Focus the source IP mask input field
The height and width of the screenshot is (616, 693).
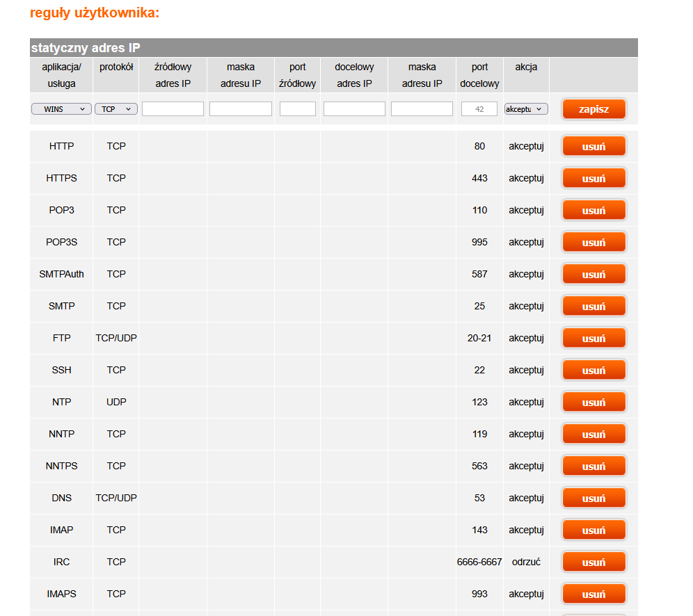241,109
